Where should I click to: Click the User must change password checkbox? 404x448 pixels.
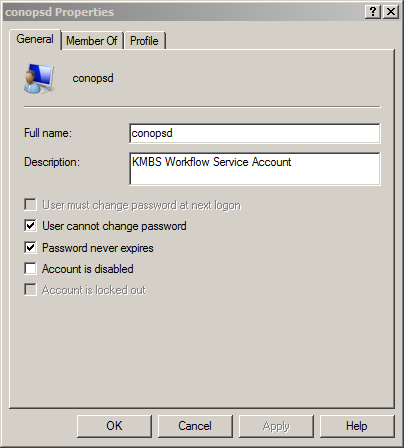[30, 205]
